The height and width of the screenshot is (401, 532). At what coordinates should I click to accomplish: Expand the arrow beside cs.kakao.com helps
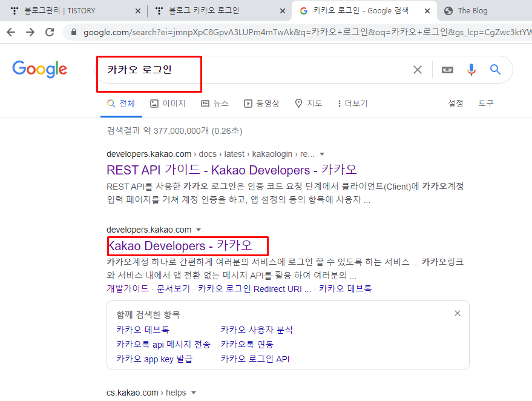pos(194,393)
